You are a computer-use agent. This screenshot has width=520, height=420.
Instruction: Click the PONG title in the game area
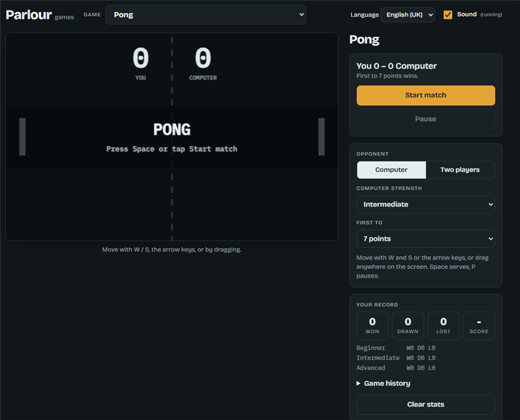pyautogui.click(x=172, y=129)
